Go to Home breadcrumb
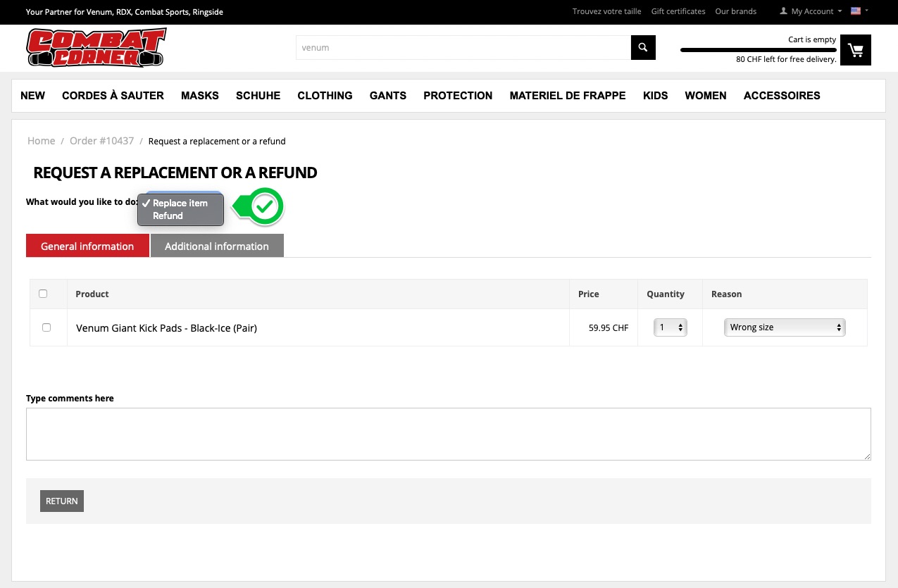This screenshot has height=588, width=898. pyautogui.click(x=41, y=141)
